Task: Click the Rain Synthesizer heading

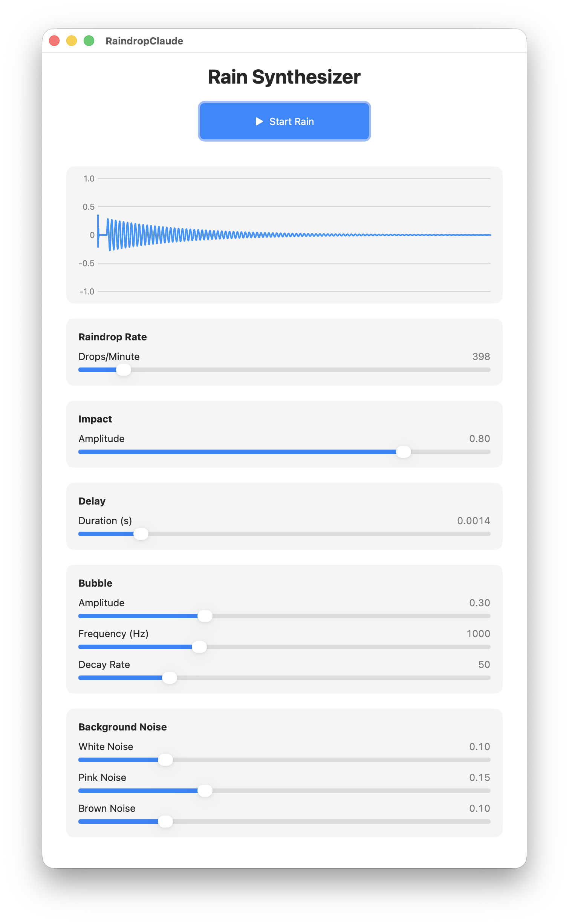Action: (284, 77)
